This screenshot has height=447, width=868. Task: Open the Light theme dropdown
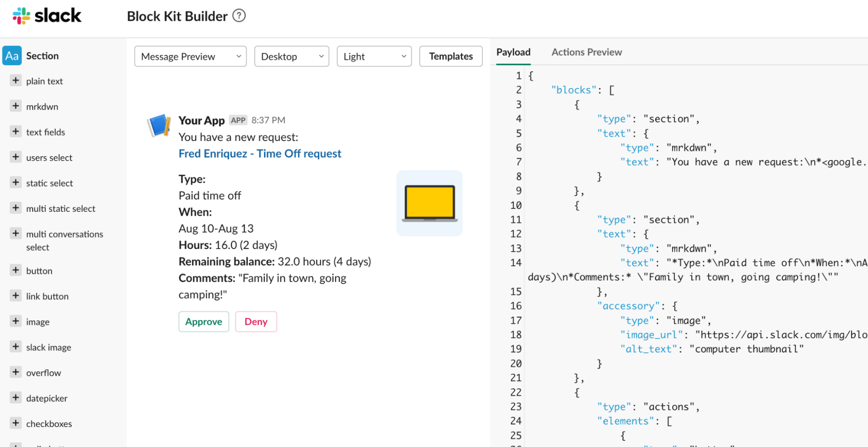click(373, 56)
